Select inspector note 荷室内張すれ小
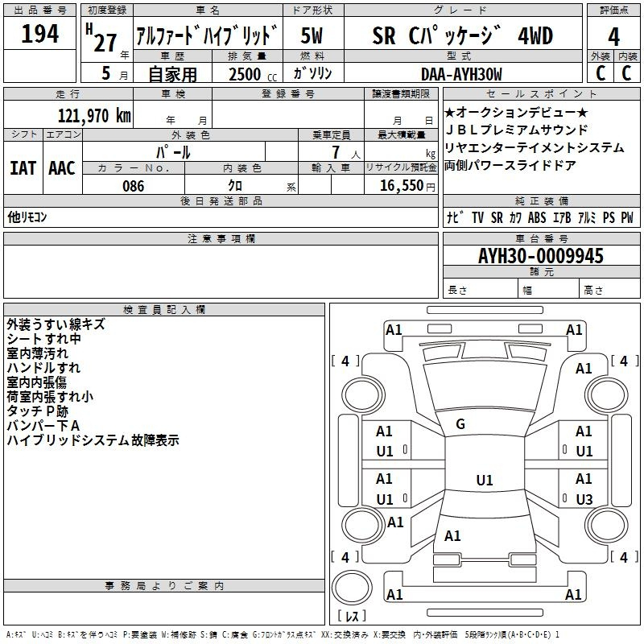 (50, 396)
